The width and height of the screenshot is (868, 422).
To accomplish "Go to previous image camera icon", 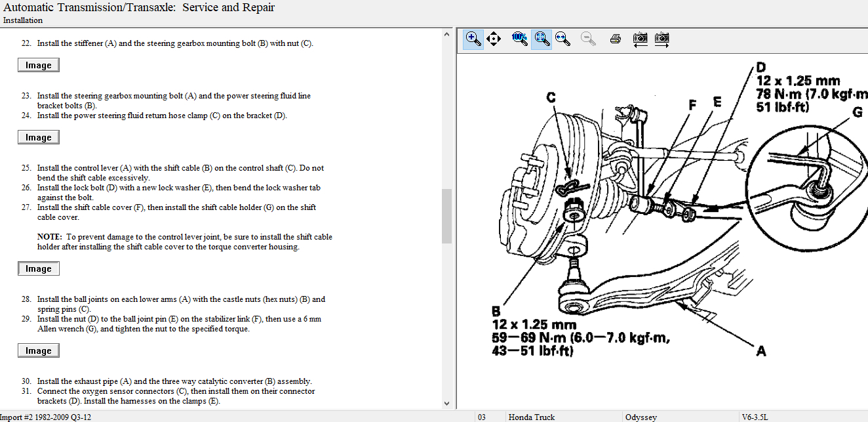I will pos(641,39).
